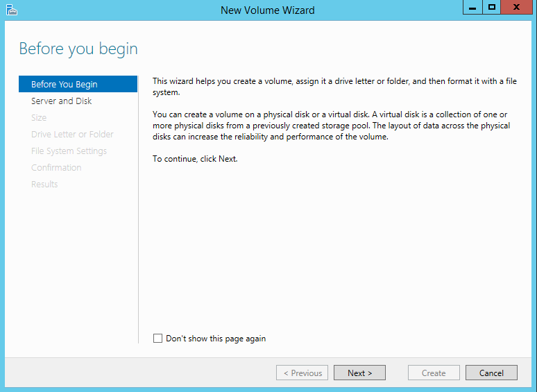537x392 pixels.
Task: Select the File System Settings step
Action: point(69,151)
